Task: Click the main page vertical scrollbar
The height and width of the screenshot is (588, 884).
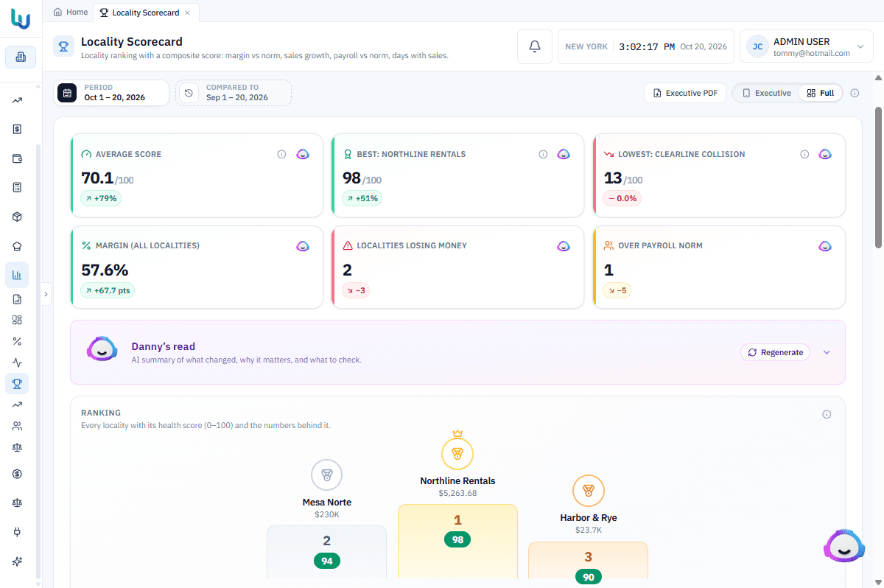Action: point(878,177)
